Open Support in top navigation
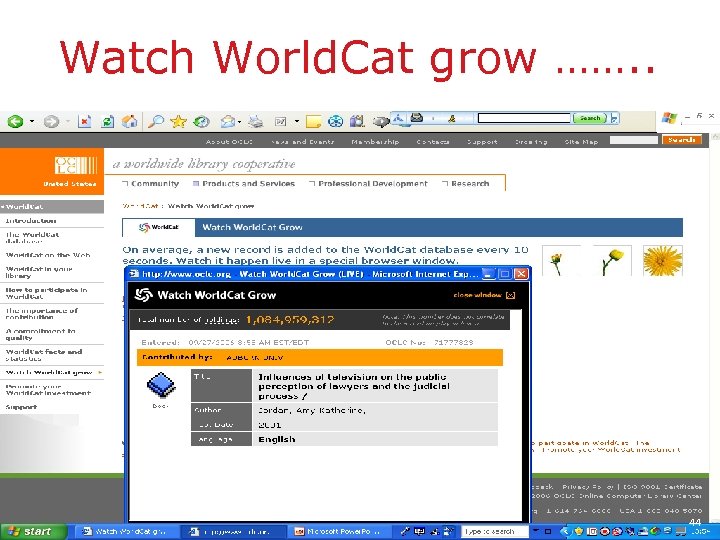The image size is (720, 540). coord(482,141)
